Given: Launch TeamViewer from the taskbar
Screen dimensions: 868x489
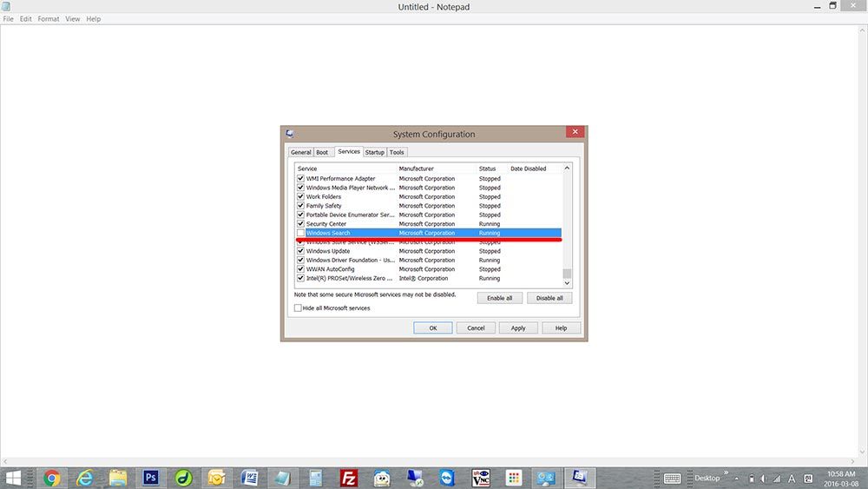Looking at the screenshot, I should click(x=447, y=478).
